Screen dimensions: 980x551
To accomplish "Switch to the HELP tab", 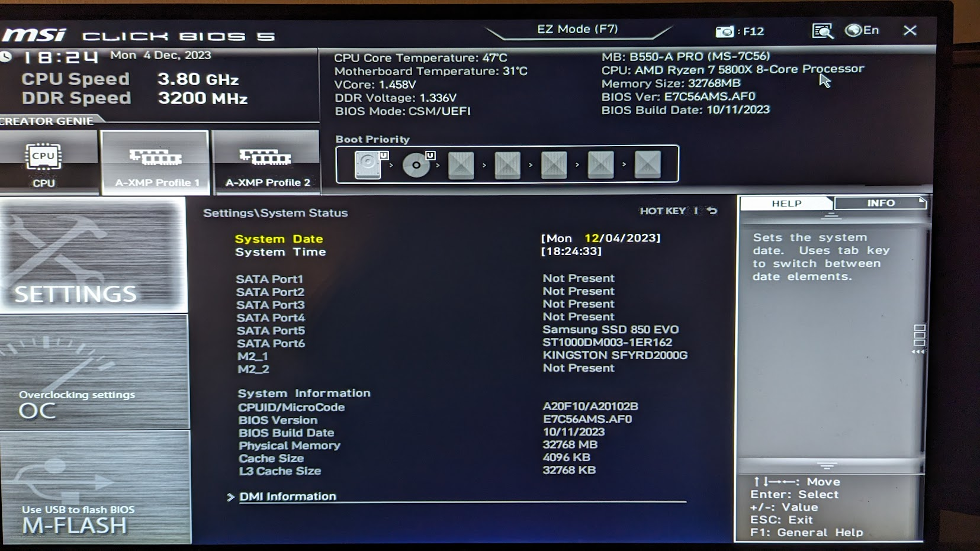I will [786, 203].
